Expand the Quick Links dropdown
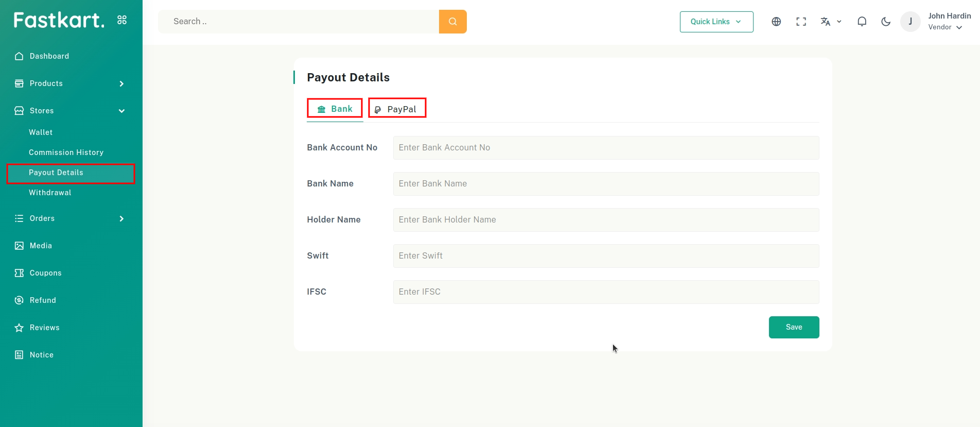 pos(716,22)
